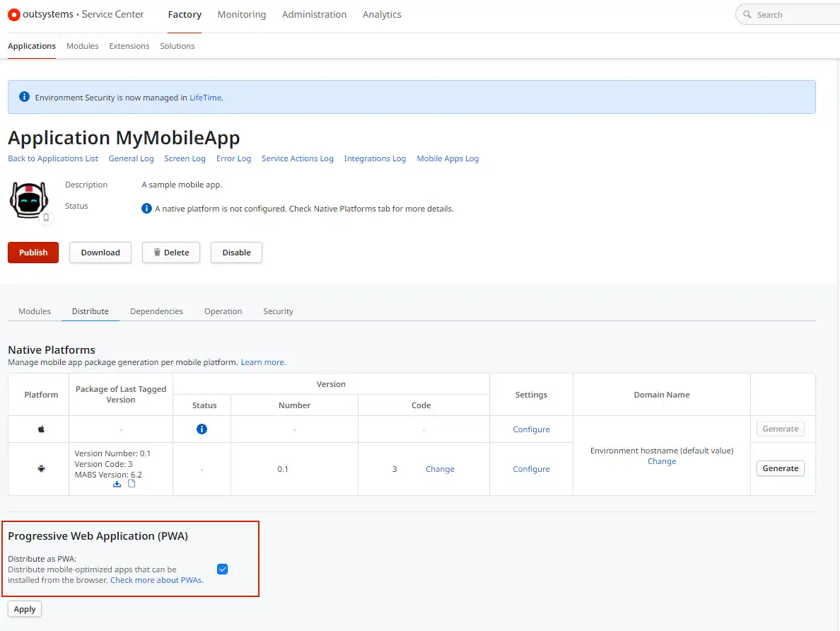Screen dimensions: 840x631
Task: Click the mobile device badge on app icon
Action: (46, 217)
